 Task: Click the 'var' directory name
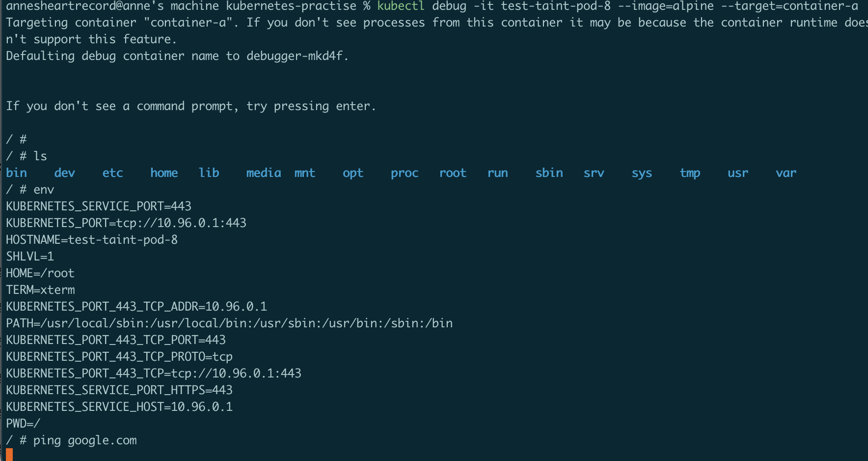coord(786,173)
